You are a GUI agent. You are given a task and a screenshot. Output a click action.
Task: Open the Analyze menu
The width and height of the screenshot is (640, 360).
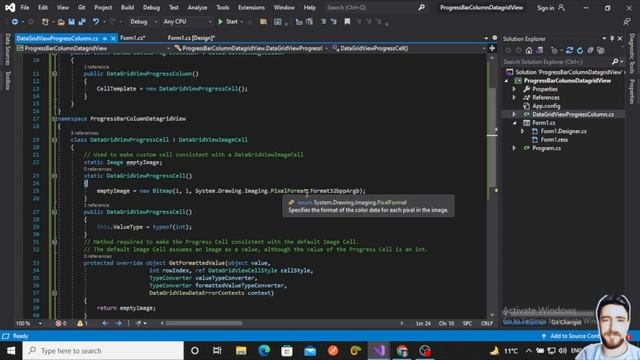pos(197,7)
